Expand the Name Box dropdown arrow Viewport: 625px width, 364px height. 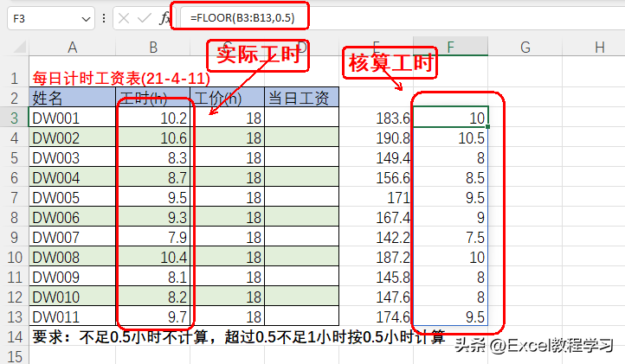click(85, 17)
